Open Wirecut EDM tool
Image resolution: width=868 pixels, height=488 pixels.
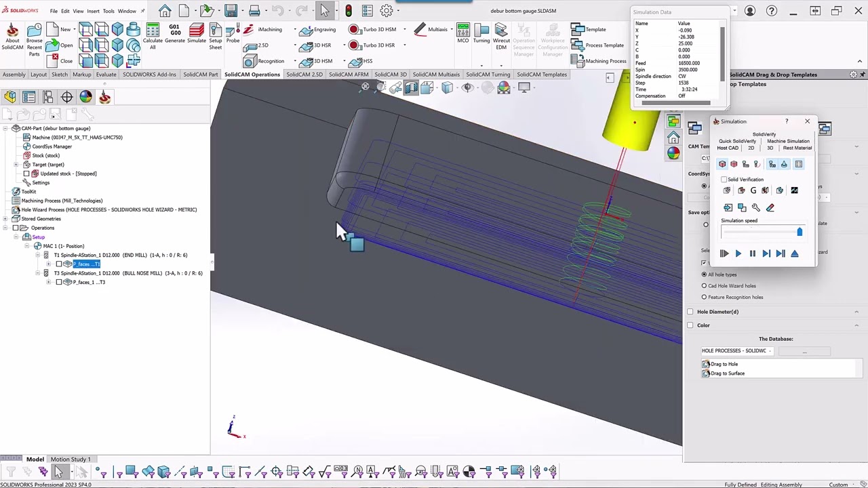point(501,37)
